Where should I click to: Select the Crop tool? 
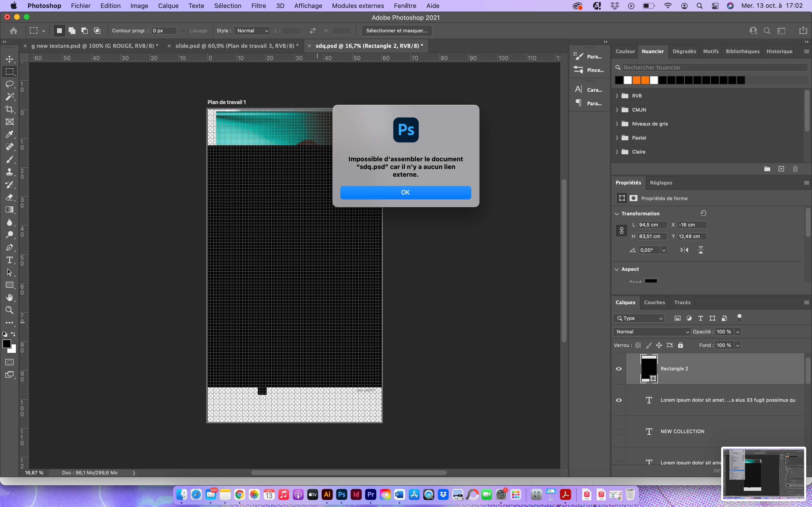point(9,109)
